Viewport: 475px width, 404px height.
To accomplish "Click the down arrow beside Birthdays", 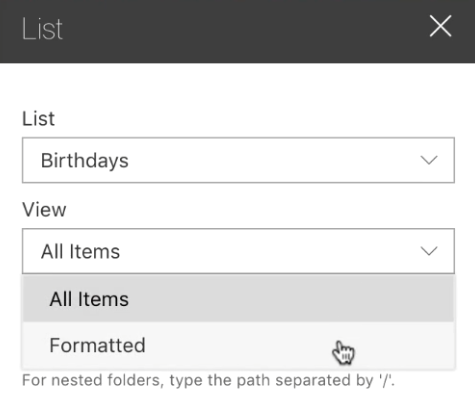I will tap(429, 160).
